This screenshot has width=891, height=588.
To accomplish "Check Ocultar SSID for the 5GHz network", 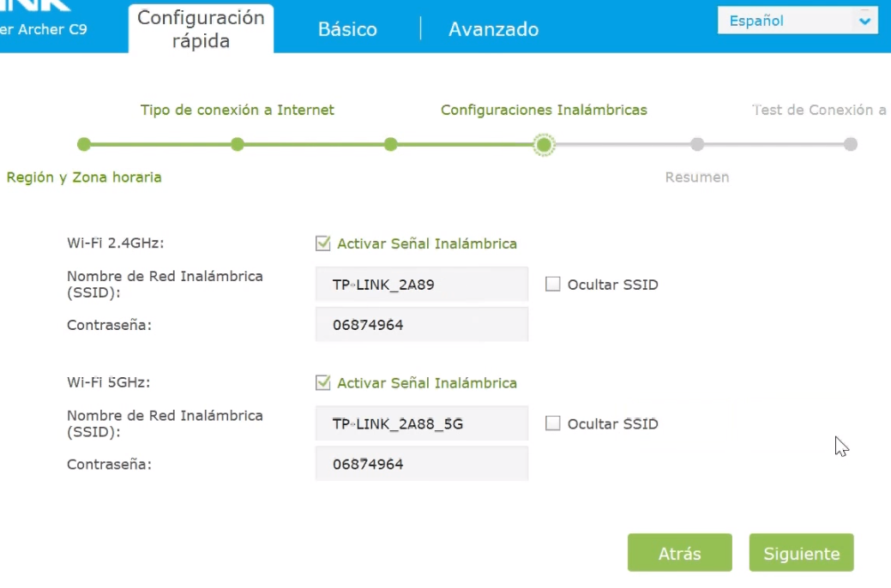I will 554,423.
